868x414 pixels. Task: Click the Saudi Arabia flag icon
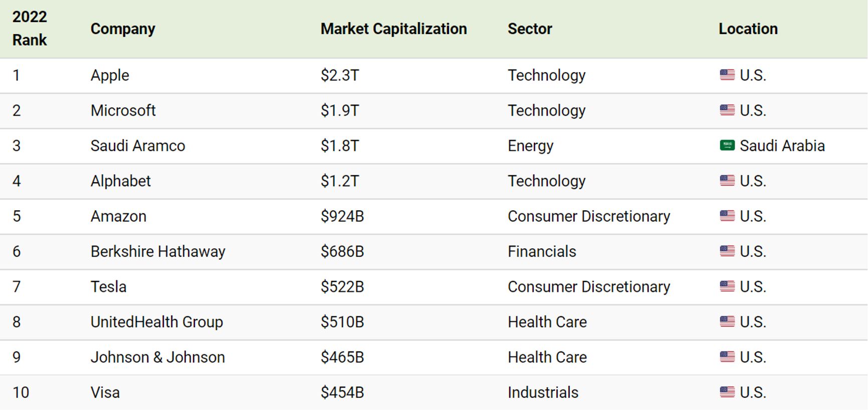pos(727,146)
